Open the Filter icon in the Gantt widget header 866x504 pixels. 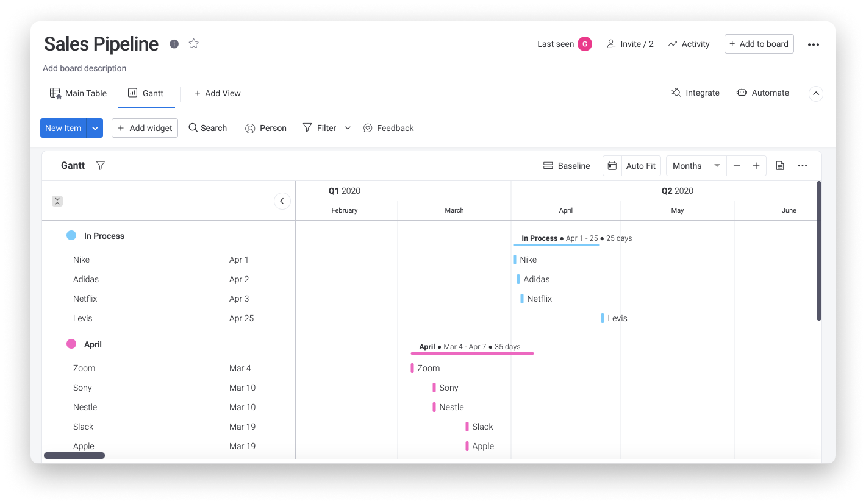(x=100, y=165)
